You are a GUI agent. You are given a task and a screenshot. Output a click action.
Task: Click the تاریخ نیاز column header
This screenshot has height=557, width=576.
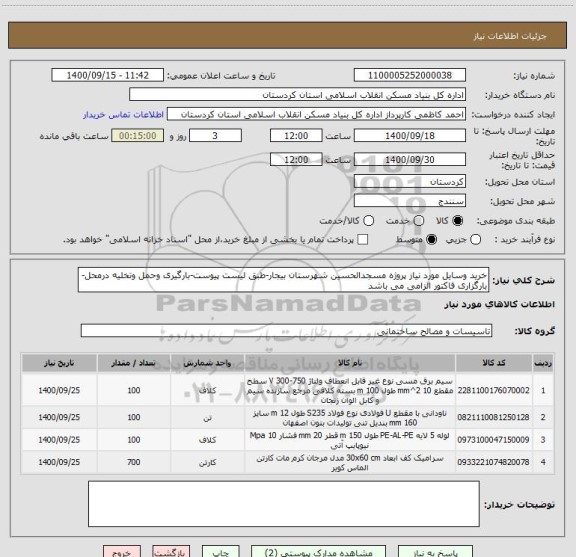59,363
